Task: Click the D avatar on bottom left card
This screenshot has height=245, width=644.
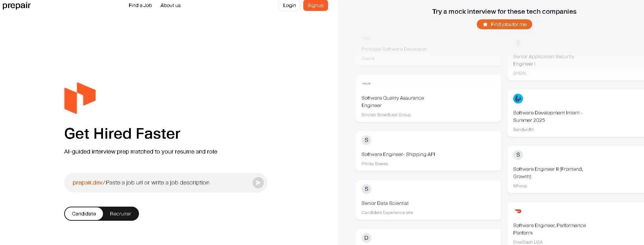Action: click(366, 238)
